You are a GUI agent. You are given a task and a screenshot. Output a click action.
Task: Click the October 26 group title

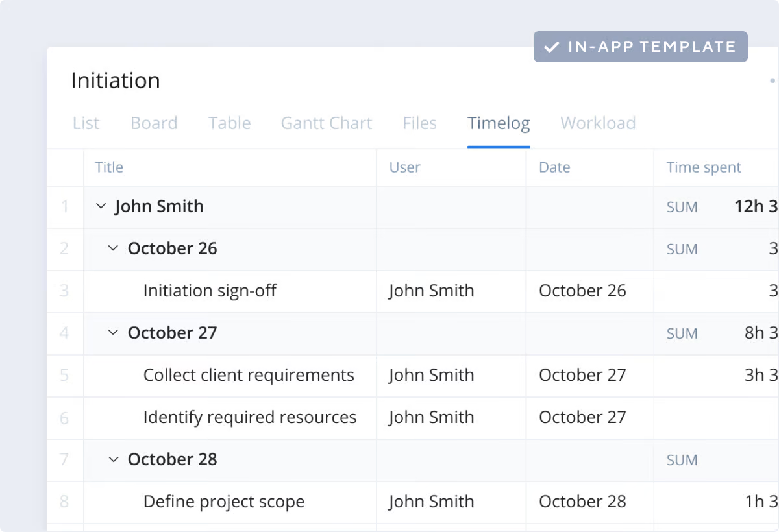(173, 248)
